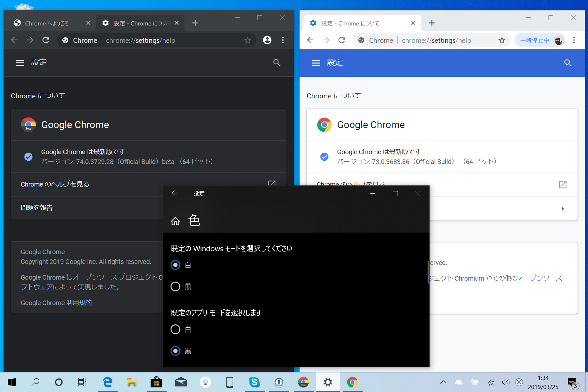Reload the dark Chrome settings page

(46, 40)
